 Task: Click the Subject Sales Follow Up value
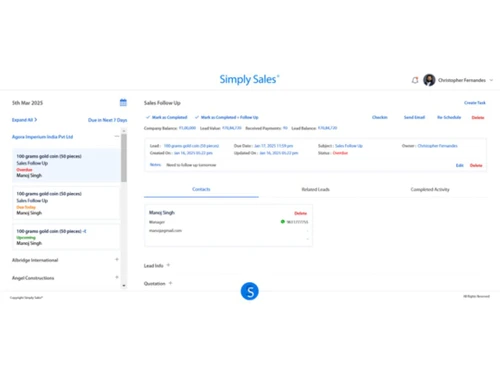(349, 146)
